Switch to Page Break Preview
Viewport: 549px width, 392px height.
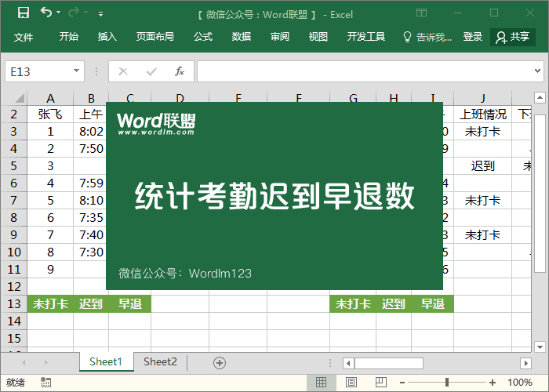point(377,383)
